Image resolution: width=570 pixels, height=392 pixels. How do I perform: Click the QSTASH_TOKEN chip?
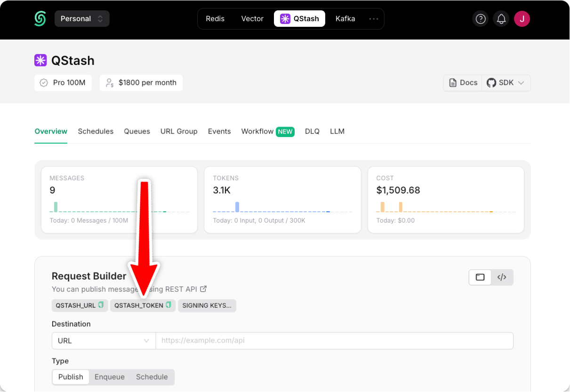pyautogui.click(x=143, y=305)
